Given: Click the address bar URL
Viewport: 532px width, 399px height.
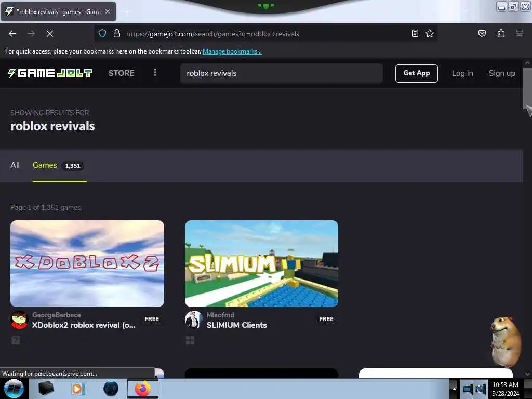Looking at the screenshot, I should tap(212, 34).
